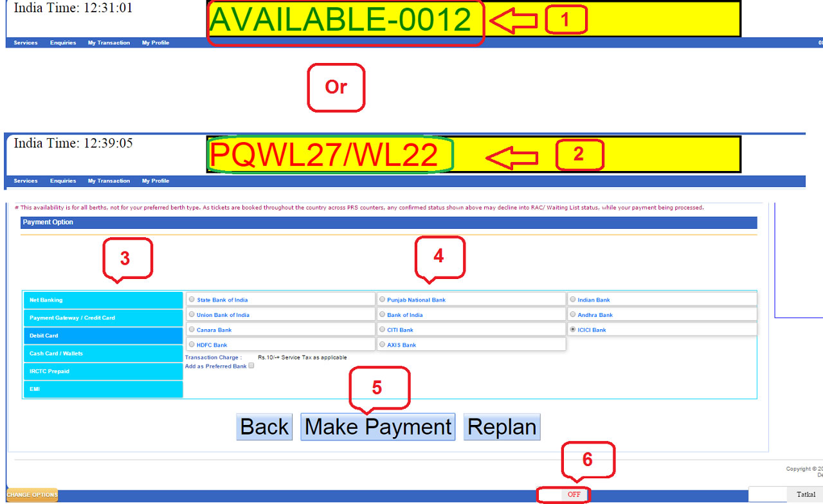Choose Indian Bank for net banking
Image resolution: width=823 pixels, height=504 pixels.
pos(573,299)
